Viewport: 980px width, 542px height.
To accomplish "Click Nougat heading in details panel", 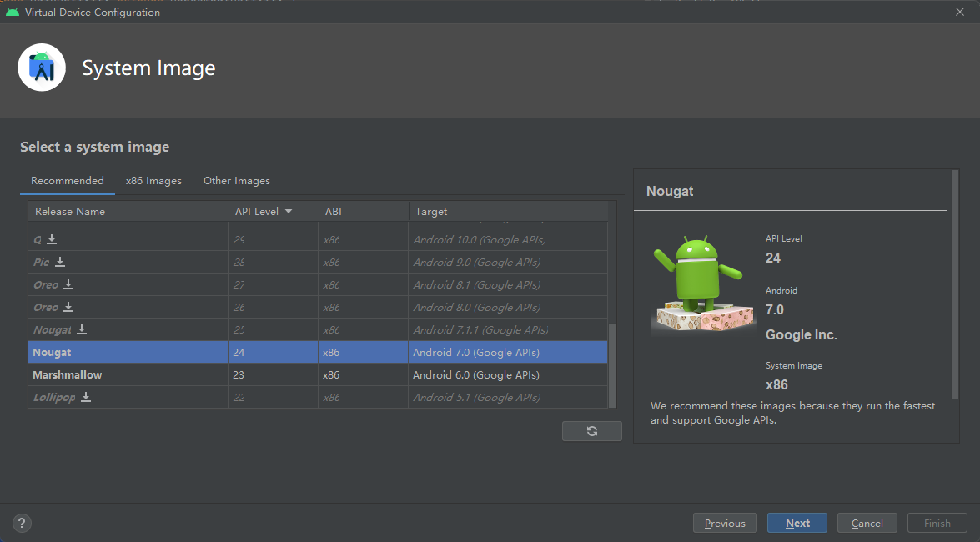I will pos(670,191).
